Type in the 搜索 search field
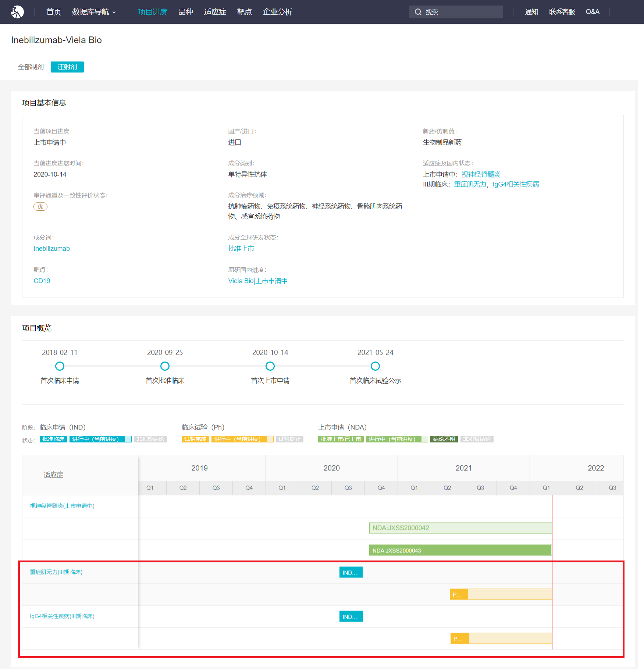This screenshot has height=669, width=644. point(462,12)
